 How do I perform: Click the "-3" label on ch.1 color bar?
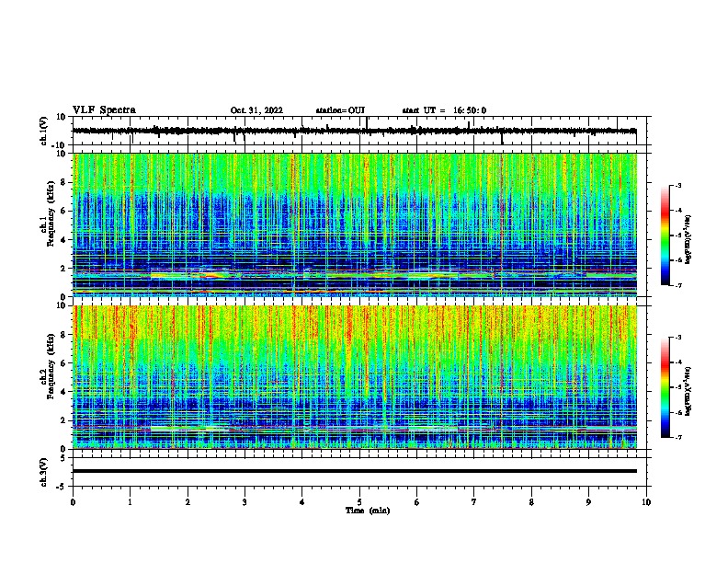[x=677, y=185]
